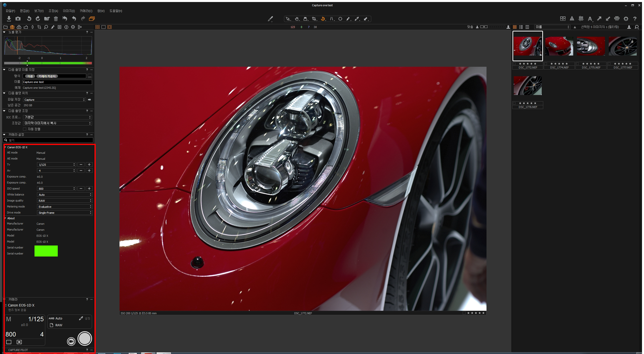Select the white balance eyedropper tool
Screen dimensions: 644x354
point(357,19)
